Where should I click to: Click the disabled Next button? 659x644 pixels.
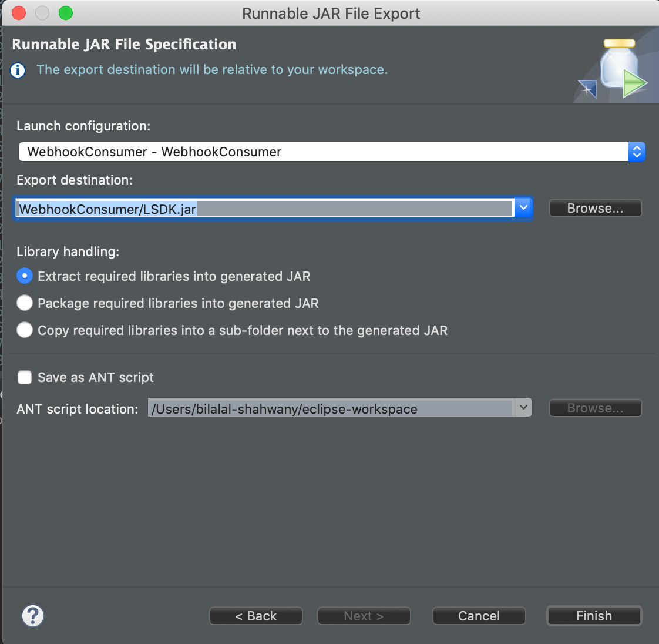[364, 616]
